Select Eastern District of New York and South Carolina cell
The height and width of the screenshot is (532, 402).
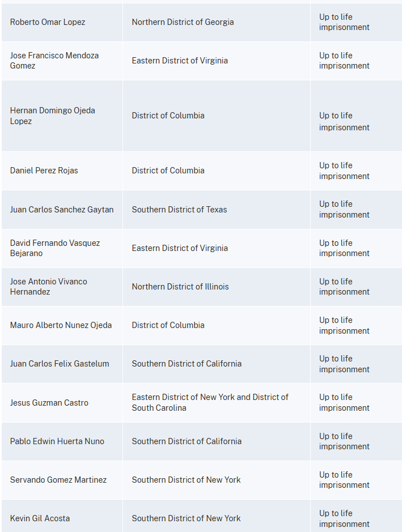pos(210,403)
